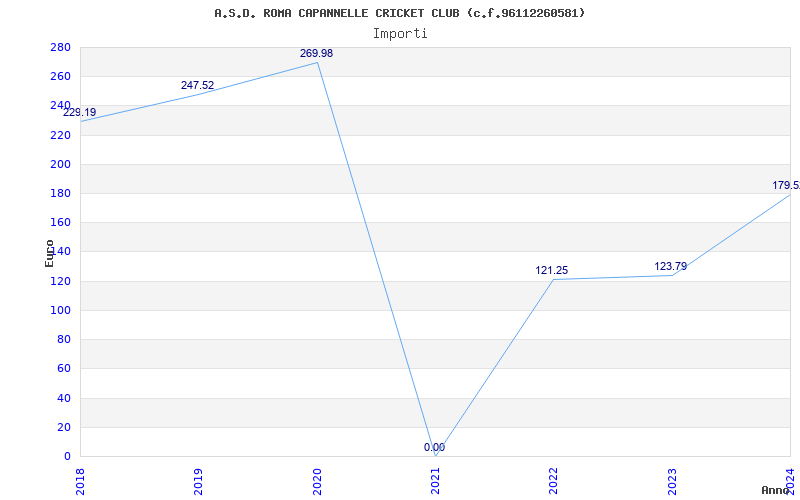Click the 2023 x-axis year label
This screenshot has height=500, width=800.
pyautogui.click(x=672, y=481)
